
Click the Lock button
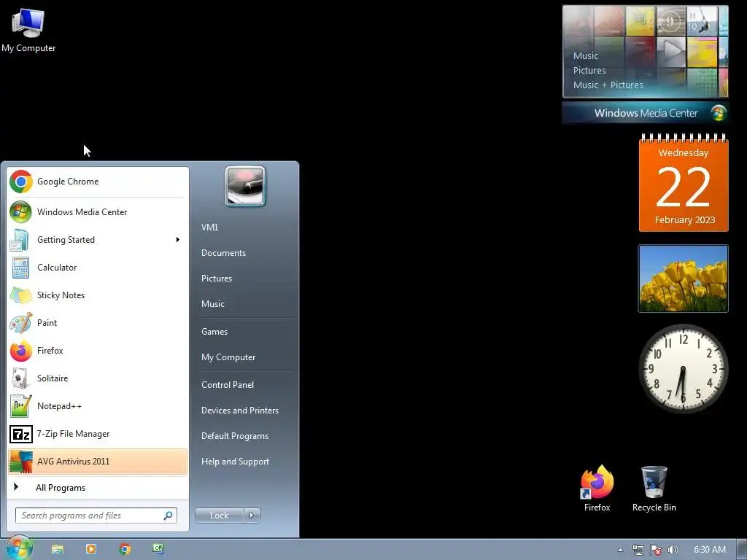220,516
